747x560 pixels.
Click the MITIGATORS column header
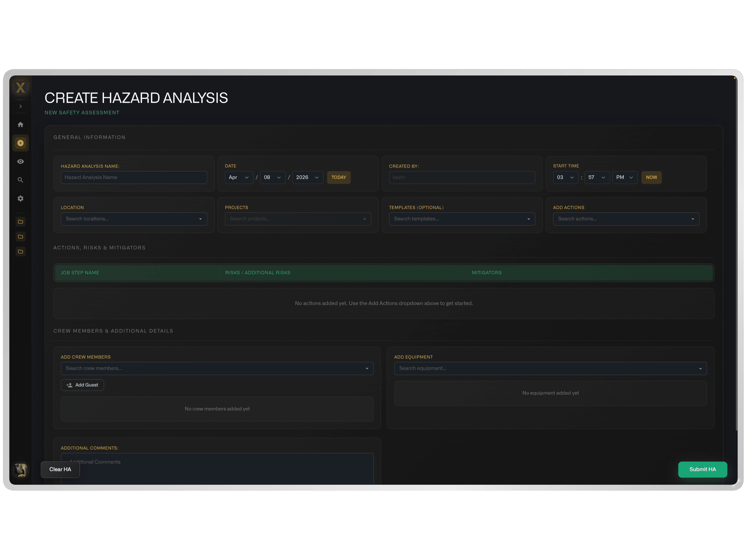point(487,273)
